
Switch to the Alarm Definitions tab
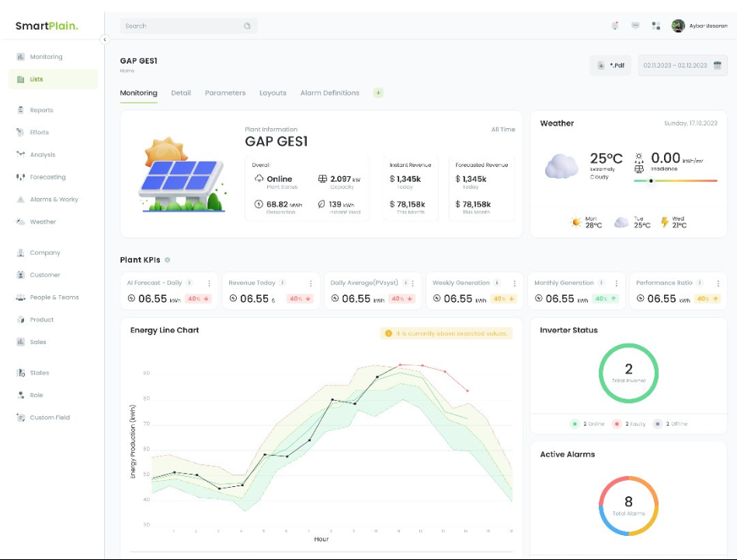(x=329, y=93)
